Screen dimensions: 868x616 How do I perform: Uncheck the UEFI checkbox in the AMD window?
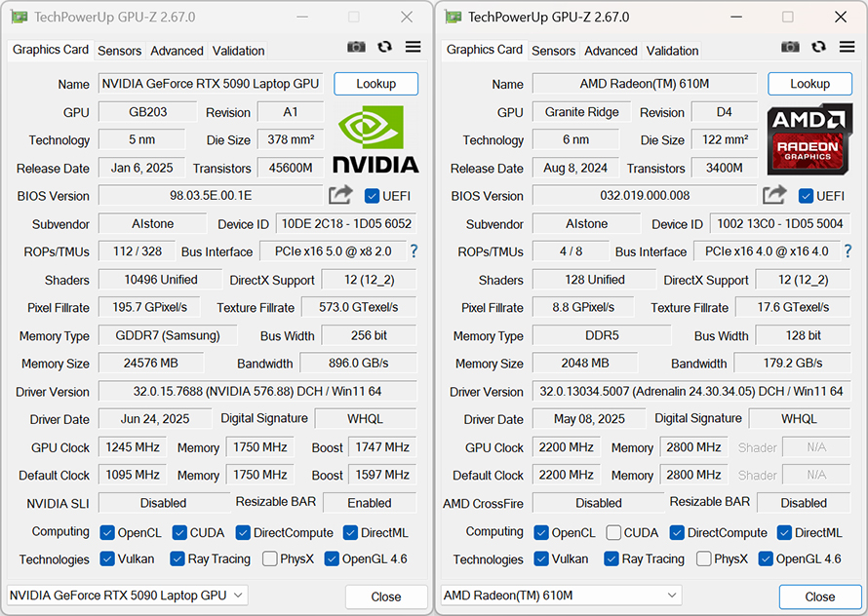(806, 196)
